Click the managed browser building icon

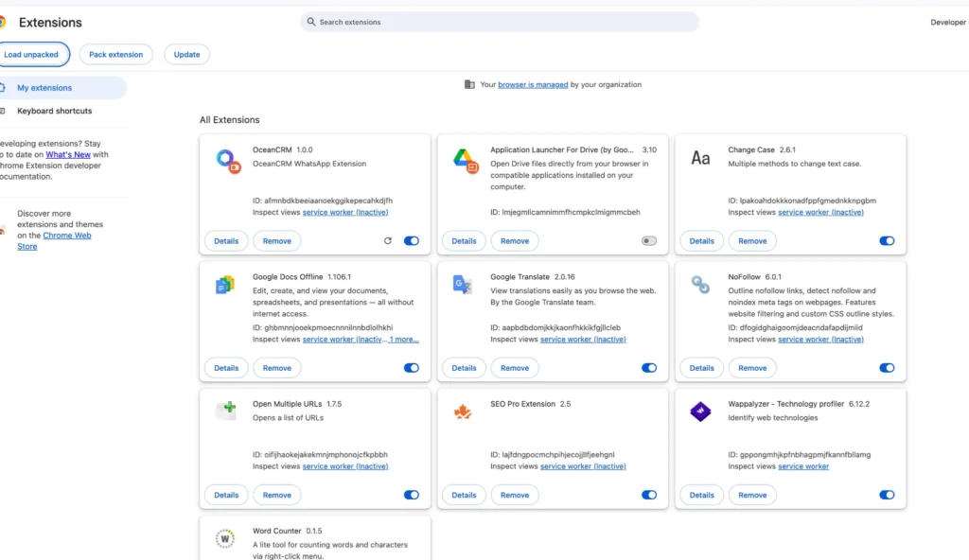coord(469,85)
